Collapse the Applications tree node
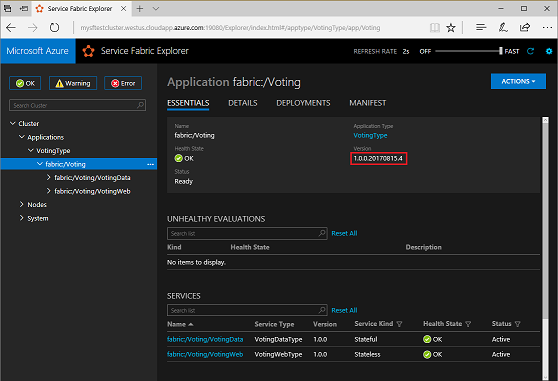Viewport: 558px width, 381px height. click(22, 137)
